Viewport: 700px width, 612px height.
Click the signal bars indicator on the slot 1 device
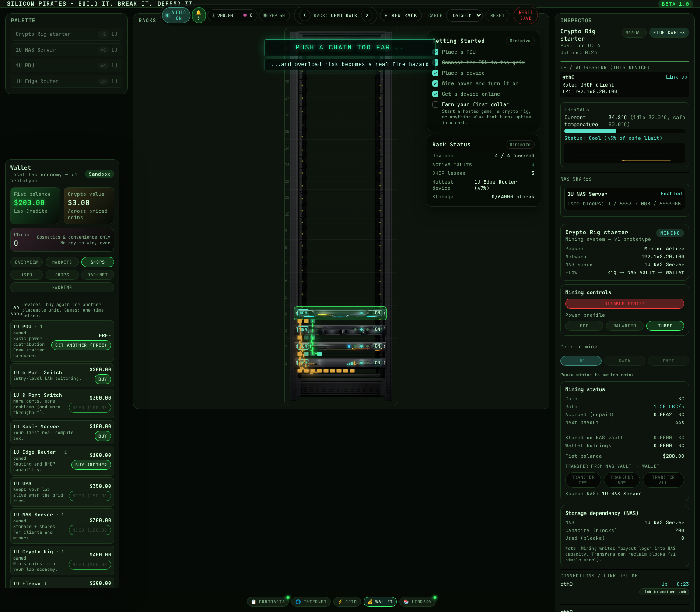tap(351, 363)
